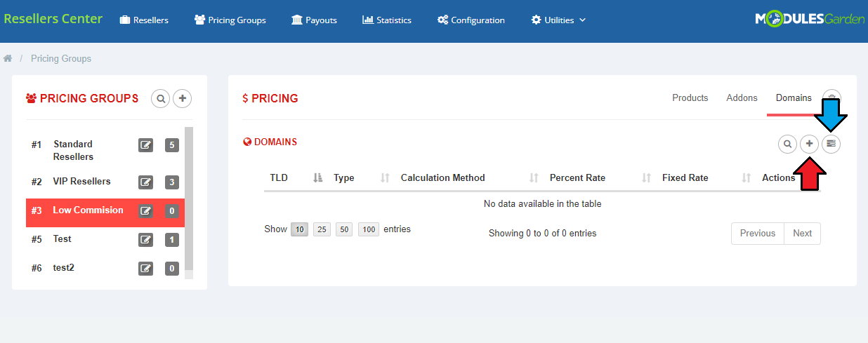Open the Statistics page

387,20
